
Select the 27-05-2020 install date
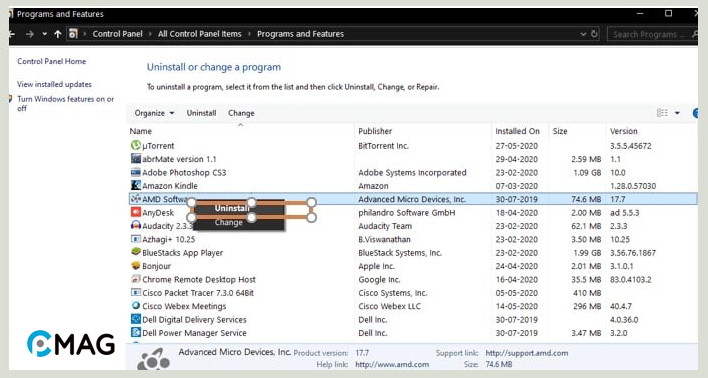[x=517, y=146]
